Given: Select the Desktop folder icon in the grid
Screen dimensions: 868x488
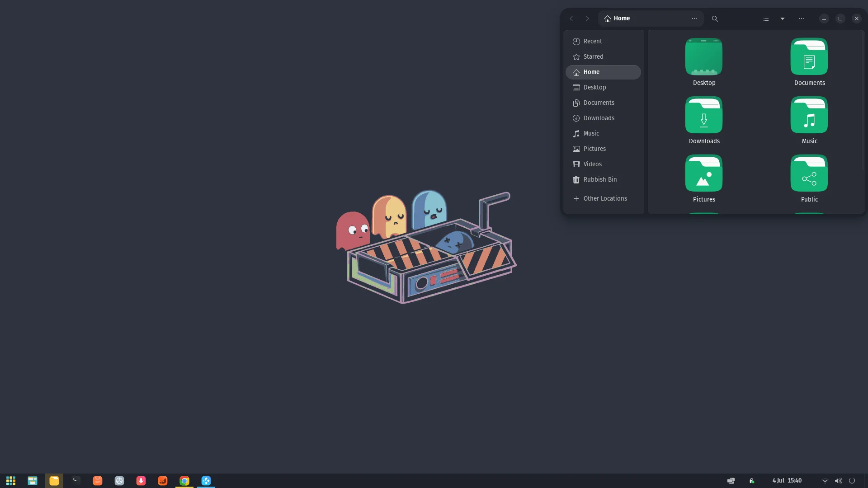Looking at the screenshot, I should tap(704, 56).
